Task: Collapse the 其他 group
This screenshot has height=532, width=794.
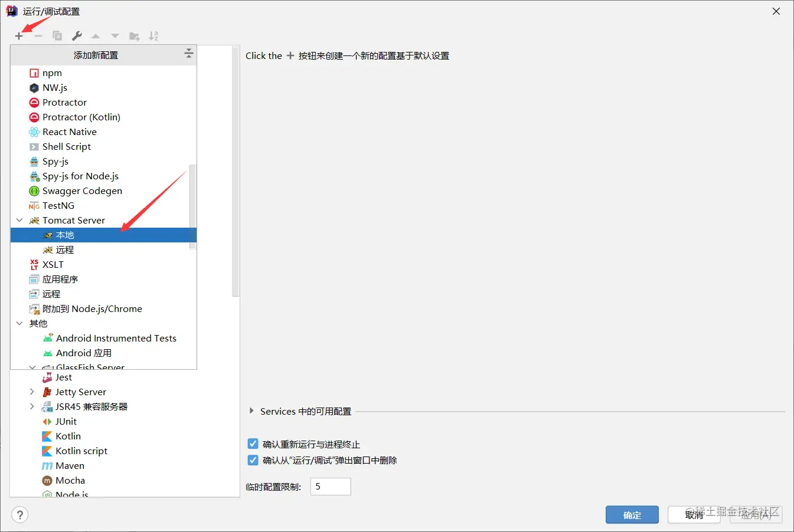Action: 19,324
